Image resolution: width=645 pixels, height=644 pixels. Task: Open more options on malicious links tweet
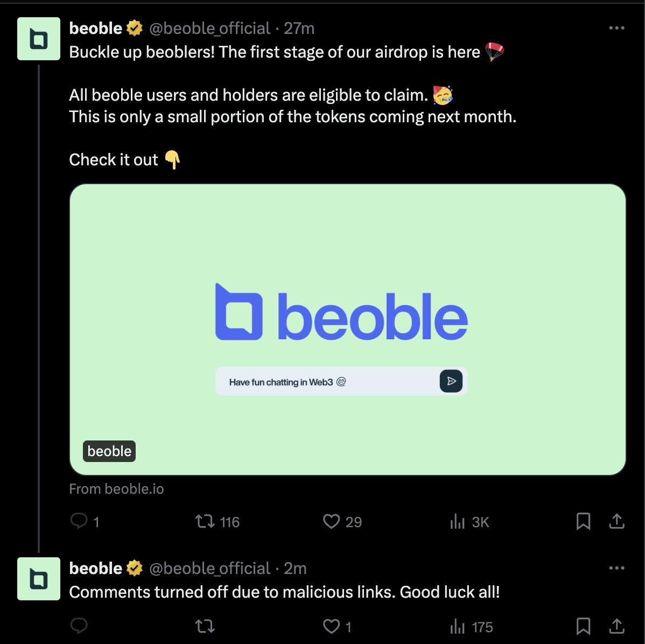pos(616,568)
